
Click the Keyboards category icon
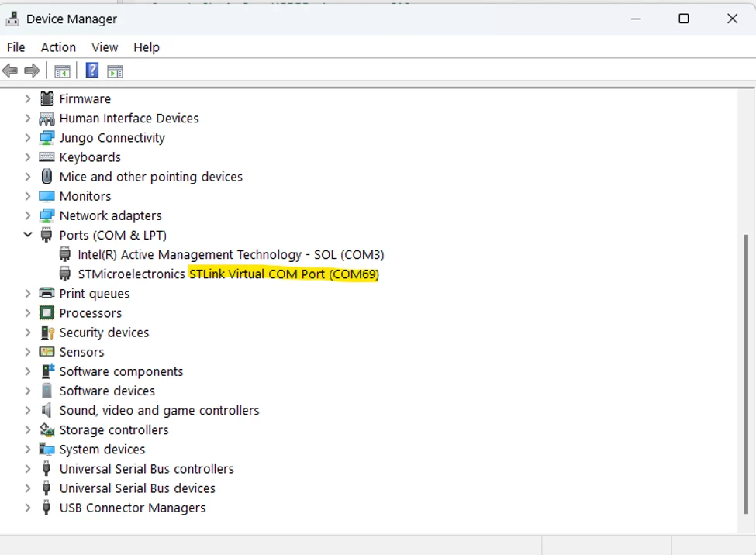click(47, 157)
